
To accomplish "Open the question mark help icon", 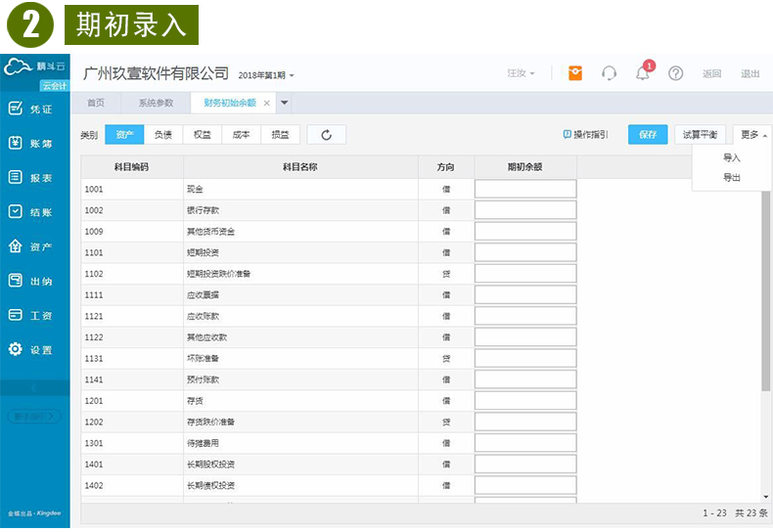I will point(675,73).
